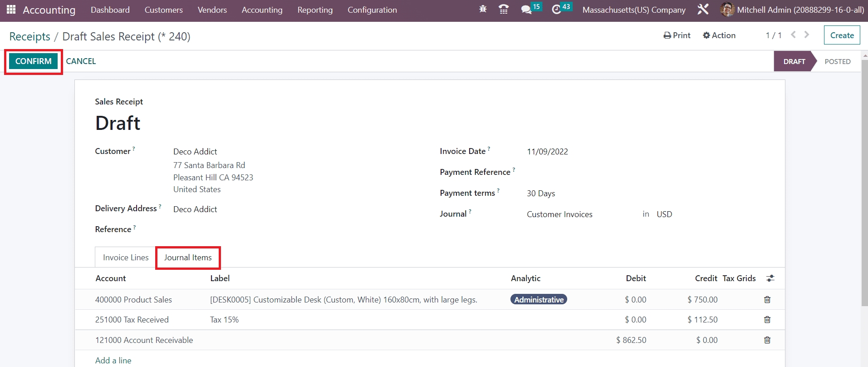Open Mitchell Admin user menu
This screenshot has height=367, width=868.
click(x=792, y=10)
